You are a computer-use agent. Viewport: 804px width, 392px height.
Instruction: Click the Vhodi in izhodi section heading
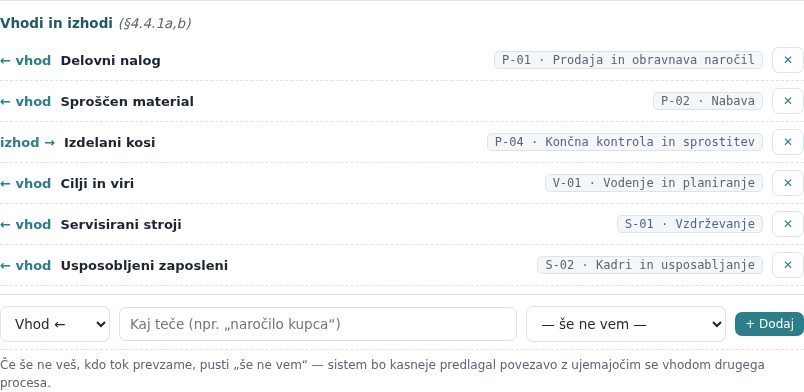(x=56, y=24)
